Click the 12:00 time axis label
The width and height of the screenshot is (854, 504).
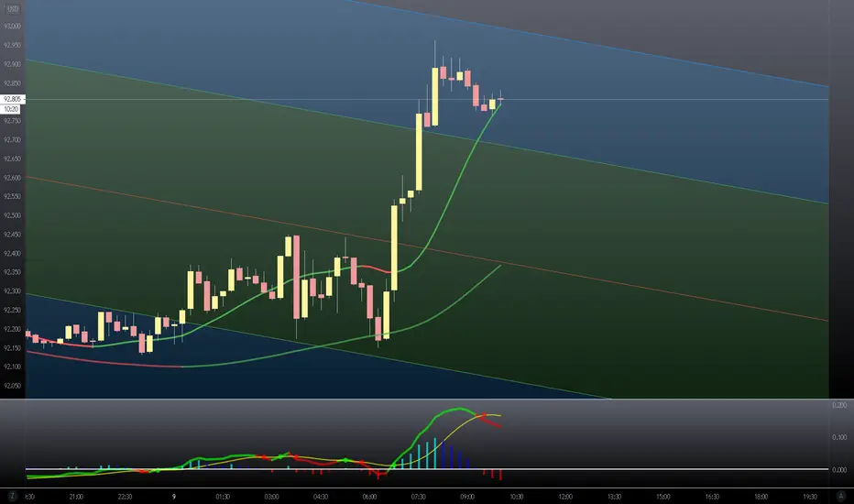click(565, 497)
